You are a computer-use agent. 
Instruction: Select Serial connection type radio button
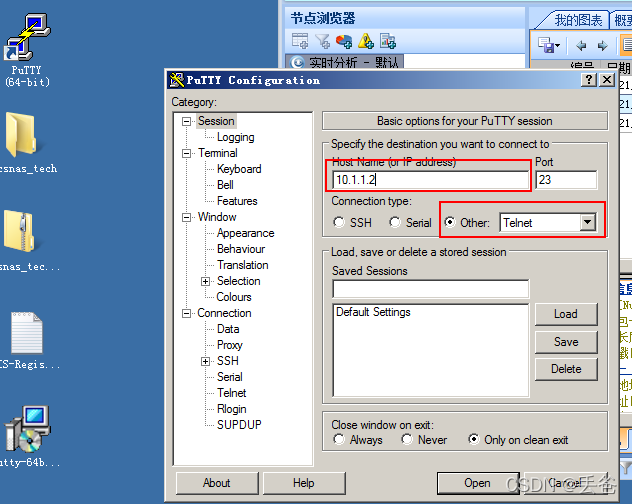395,222
